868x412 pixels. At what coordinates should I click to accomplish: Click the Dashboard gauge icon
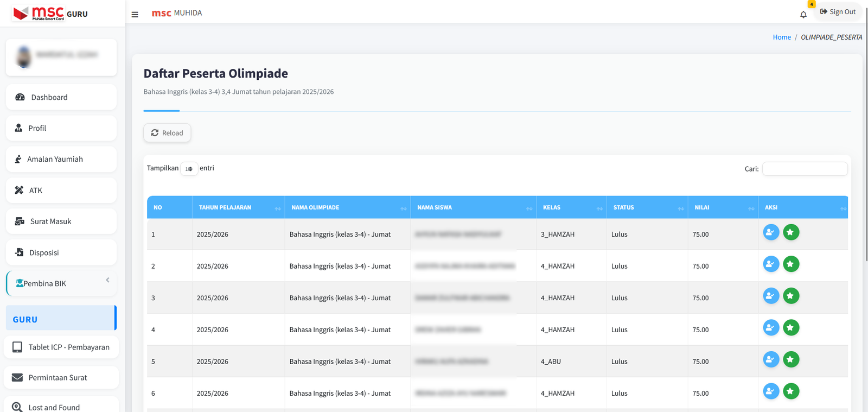pyautogui.click(x=20, y=97)
